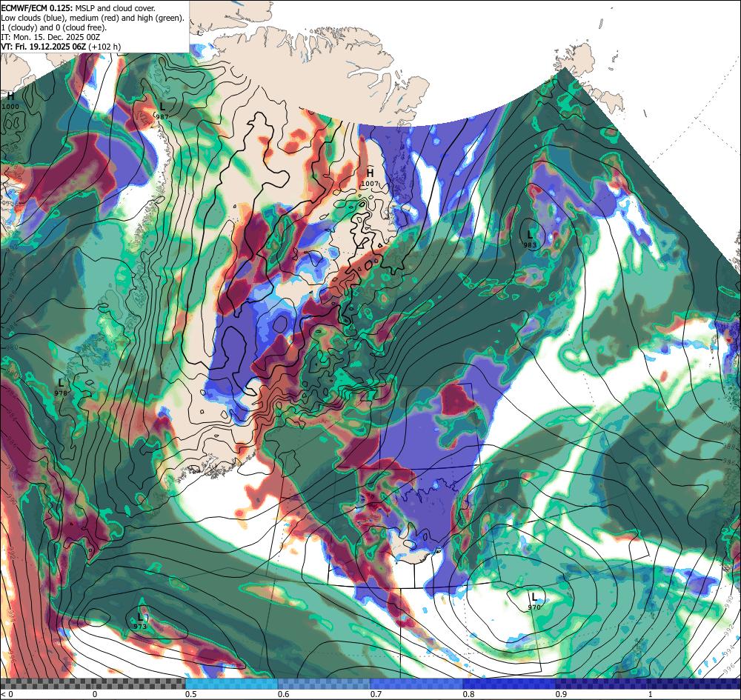
Task: Click the navy colorbar segment between 0.9 and 1
Action: coord(602,684)
